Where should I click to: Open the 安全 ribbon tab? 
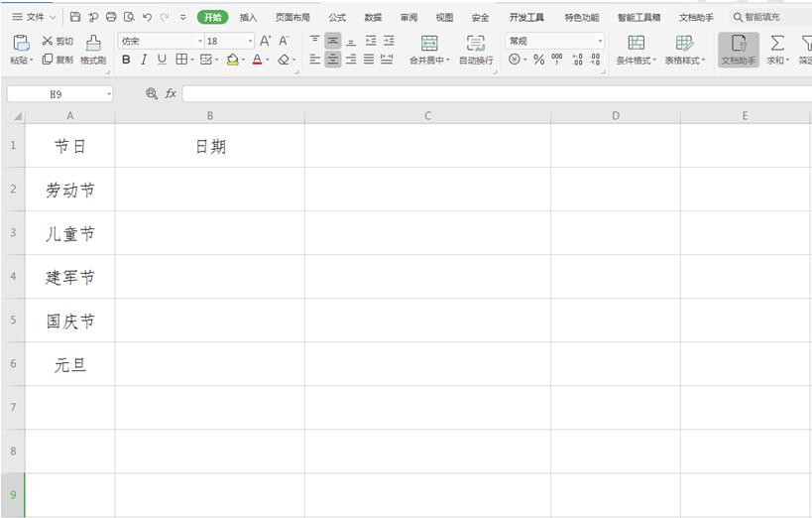point(480,18)
